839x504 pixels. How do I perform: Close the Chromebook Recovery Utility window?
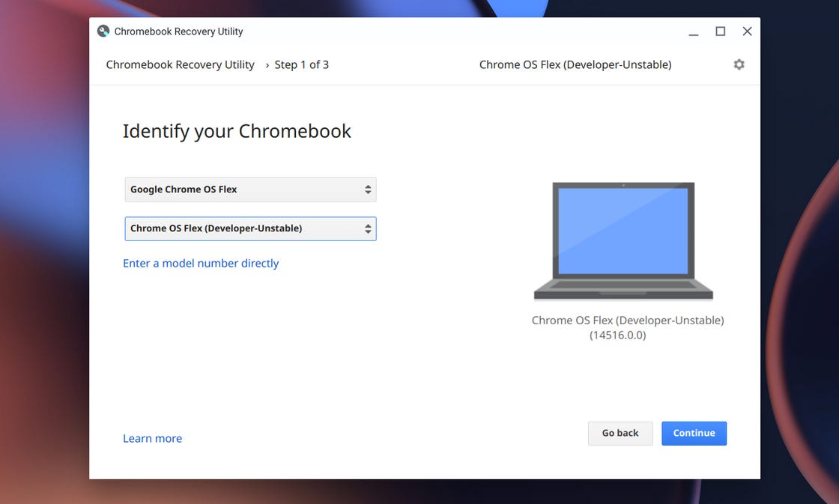pyautogui.click(x=748, y=31)
